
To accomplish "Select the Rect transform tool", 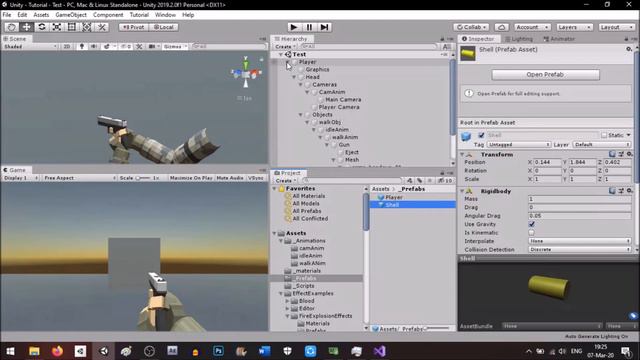I will point(72,27).
